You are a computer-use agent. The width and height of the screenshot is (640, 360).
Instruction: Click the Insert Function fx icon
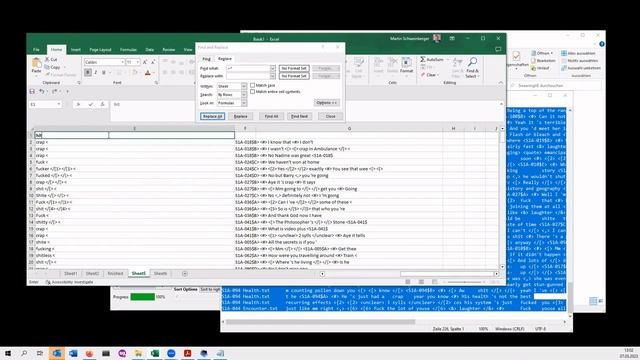tap(102, 104)
